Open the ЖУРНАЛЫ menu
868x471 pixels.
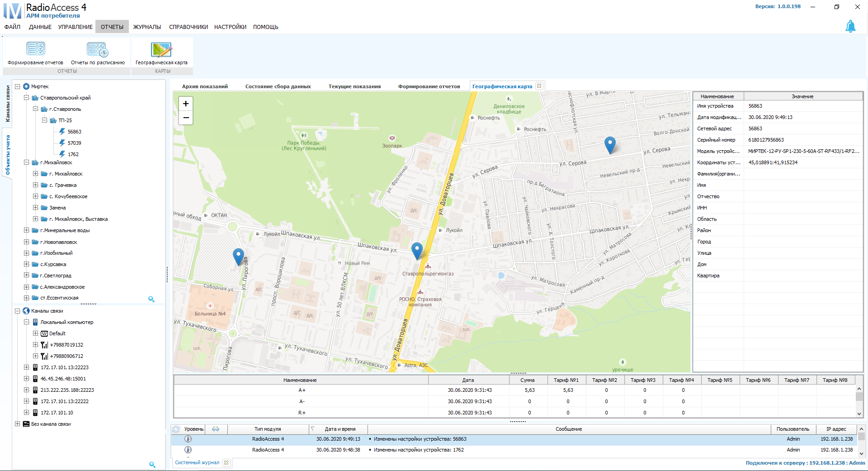pyautogui.click(x=147, y=27)
